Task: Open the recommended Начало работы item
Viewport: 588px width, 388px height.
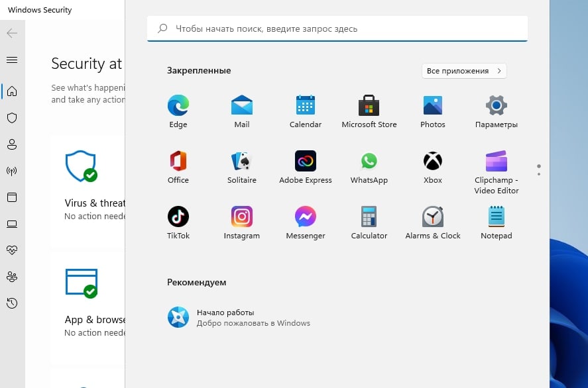Action: [239, 317]
